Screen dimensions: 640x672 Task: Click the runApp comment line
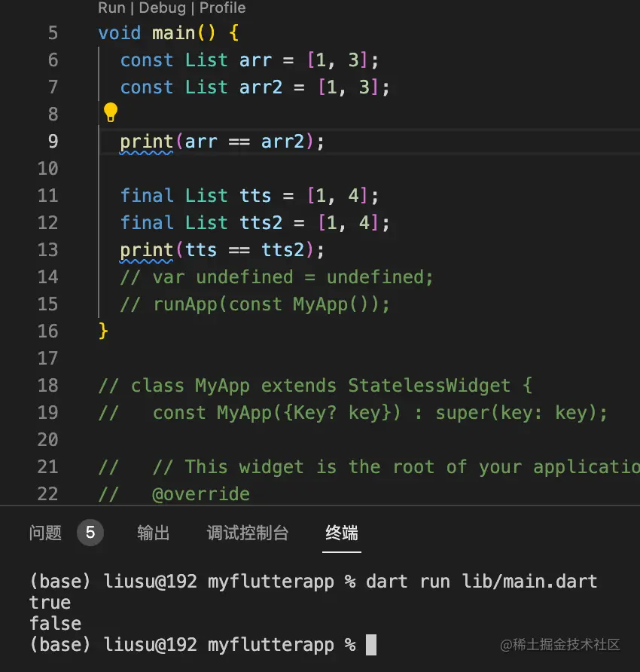tap(255, 304)
